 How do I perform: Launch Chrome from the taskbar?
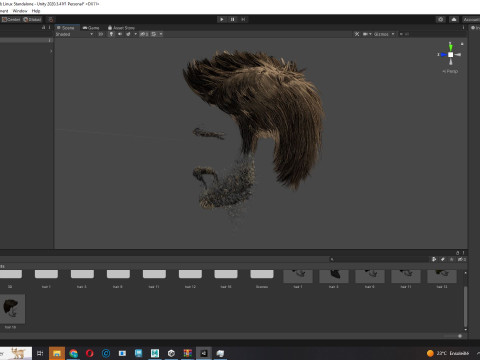coord(73,353)
